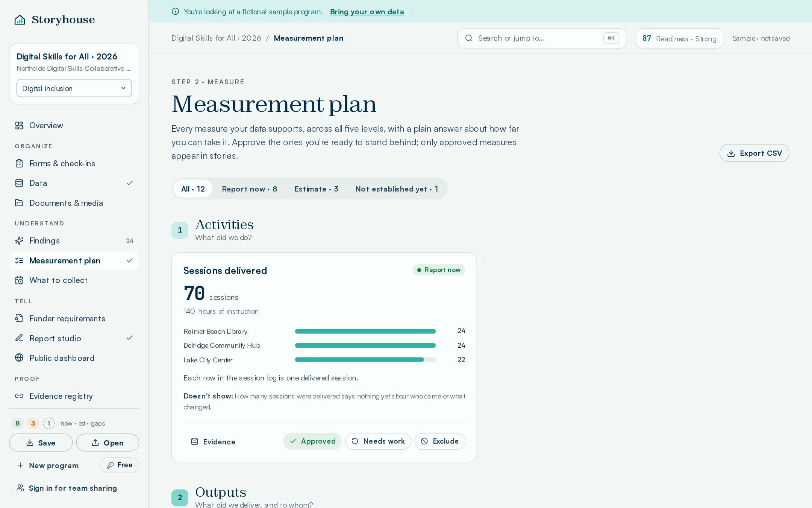Click the Report now status badge
This screenshot has width=812, height=508.
439,270
